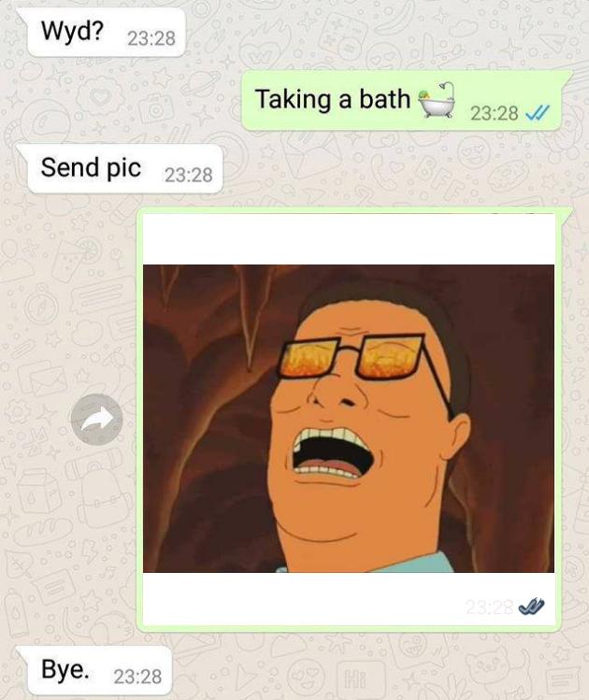589x700 pixels.
Task: Select the 'Wyd?' message bubble
Action: [107, 33]
